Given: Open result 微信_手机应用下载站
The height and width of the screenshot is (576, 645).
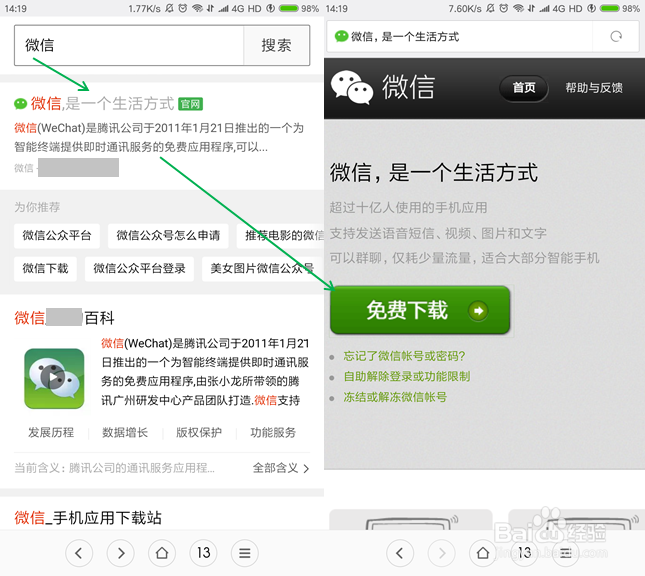Looking at the screenshot, I should coord(88,518).
